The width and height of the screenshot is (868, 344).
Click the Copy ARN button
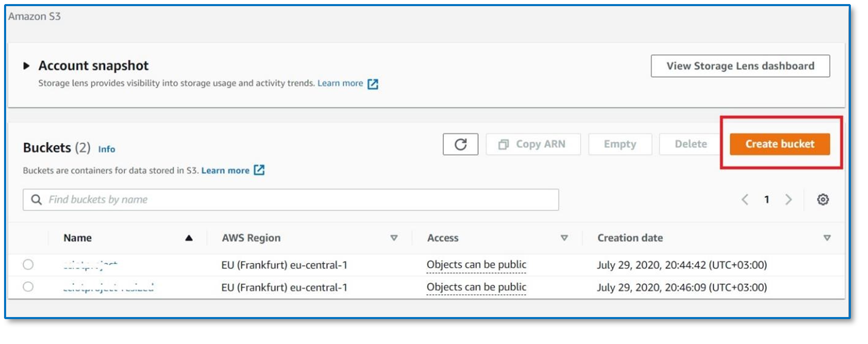click(533, 144)
